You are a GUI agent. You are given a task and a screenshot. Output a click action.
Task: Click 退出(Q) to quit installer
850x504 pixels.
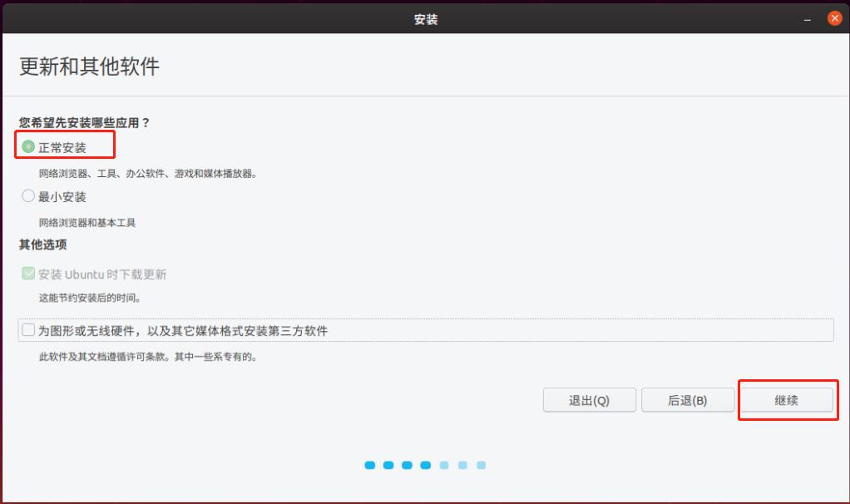tap(589, 400)
